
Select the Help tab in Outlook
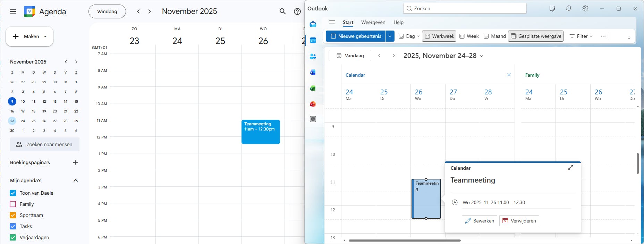coord(398,22)
